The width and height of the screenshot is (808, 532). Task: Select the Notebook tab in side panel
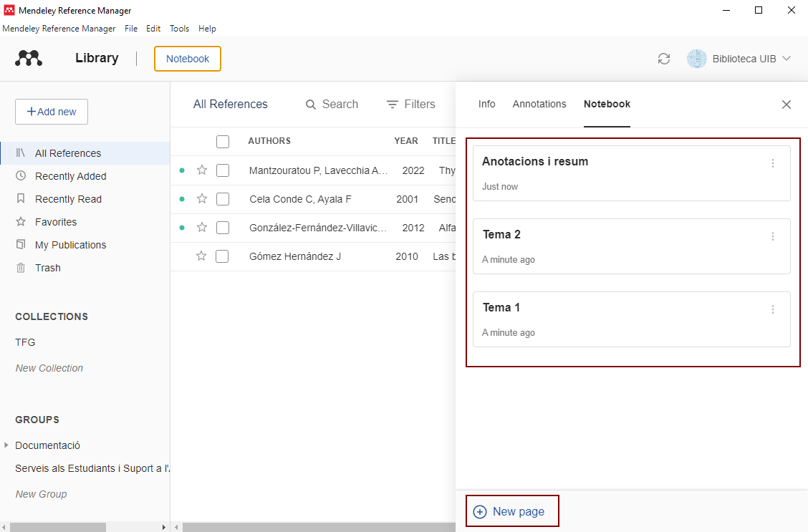[607, 104]
